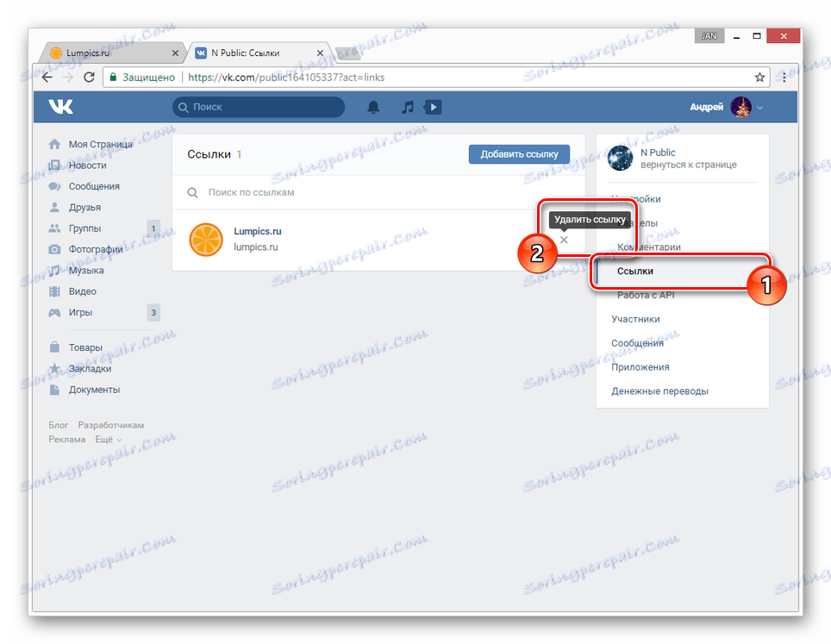This screenshot has height=644, width=831.
Task: Open Сообщения in community settings menu
Action: click(637, 343)
